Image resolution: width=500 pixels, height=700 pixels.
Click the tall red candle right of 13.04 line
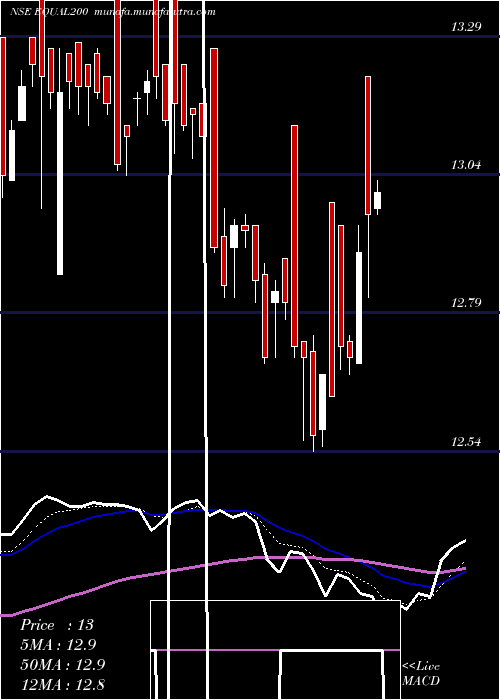(368, 145)
